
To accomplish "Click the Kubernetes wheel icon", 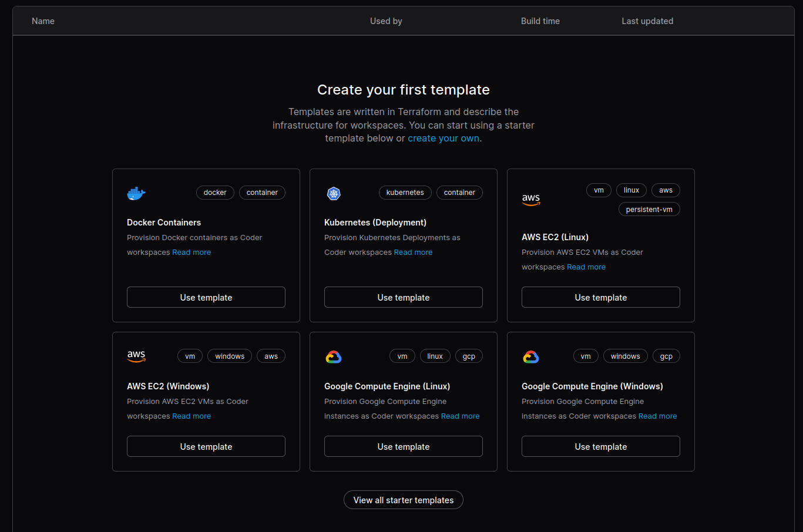I will (x=334, y=193).
